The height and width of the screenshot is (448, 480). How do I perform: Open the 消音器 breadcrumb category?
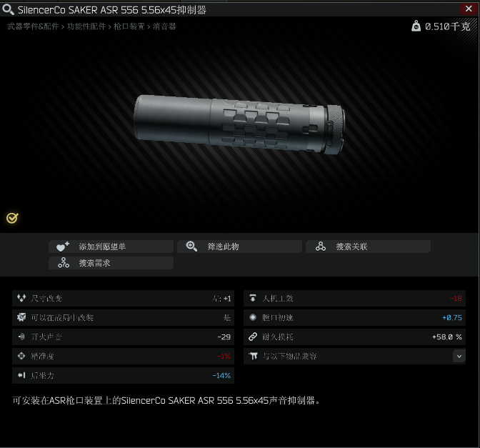164,26
